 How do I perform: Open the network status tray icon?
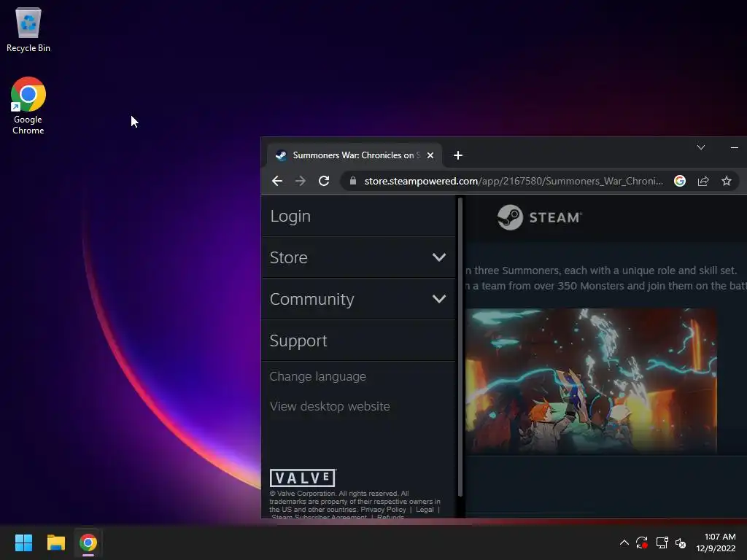click(x=662, y=542)
